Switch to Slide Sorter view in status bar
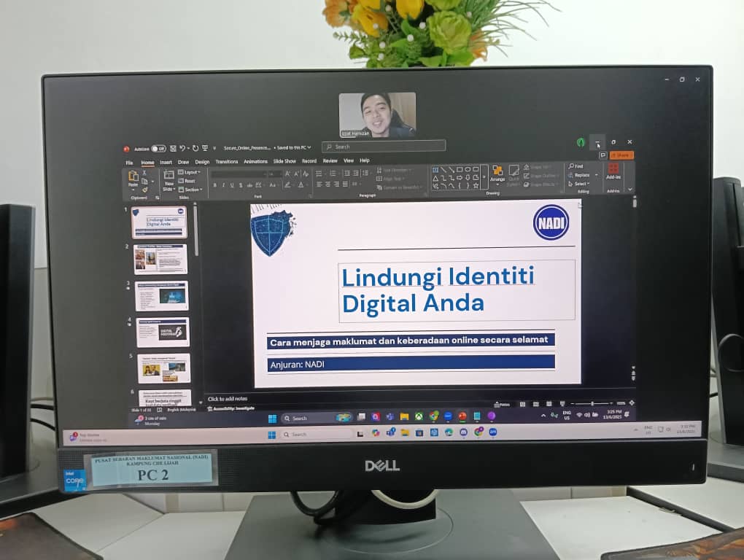Image resolution: width=744 pixels, height=560 pixels. [x=535, y=404]
